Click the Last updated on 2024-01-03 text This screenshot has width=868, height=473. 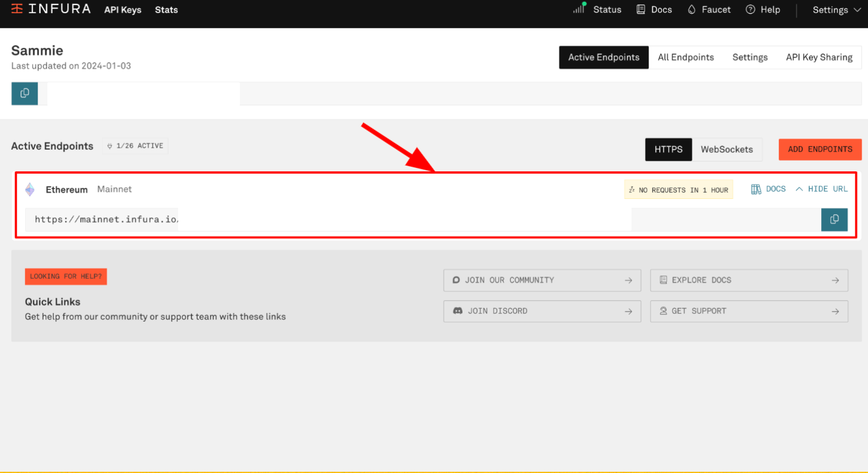click(x=71, y=66)
